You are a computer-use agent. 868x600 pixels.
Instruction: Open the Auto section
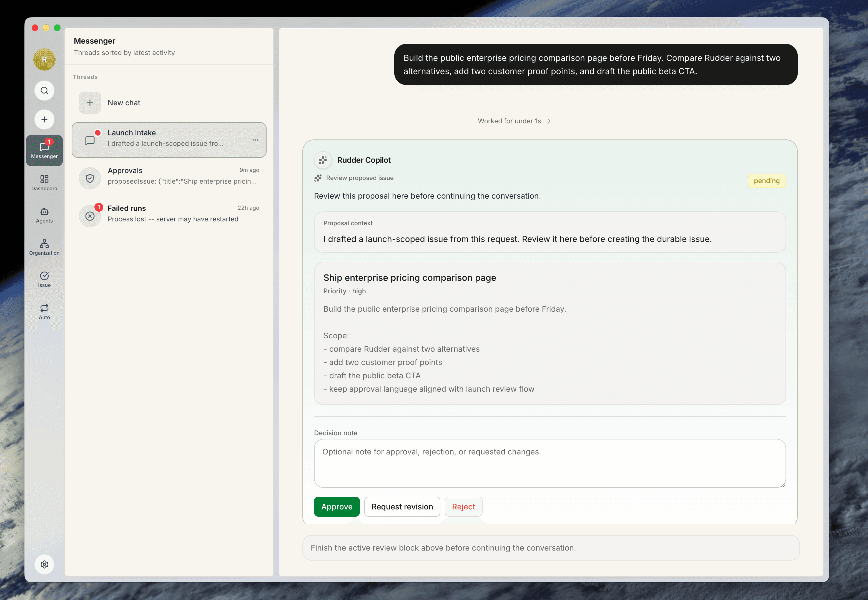click(x=44, y=312)
